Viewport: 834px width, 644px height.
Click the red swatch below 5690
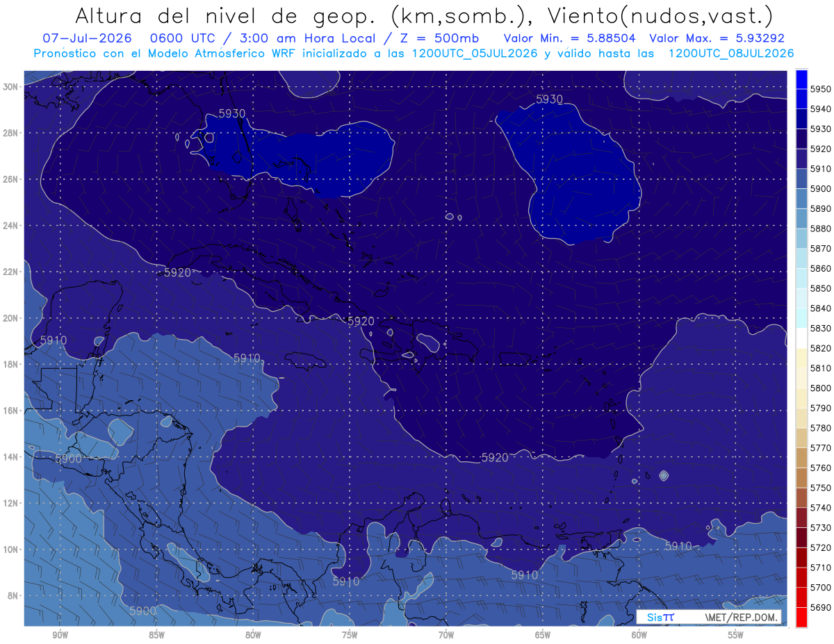(801, 617)
